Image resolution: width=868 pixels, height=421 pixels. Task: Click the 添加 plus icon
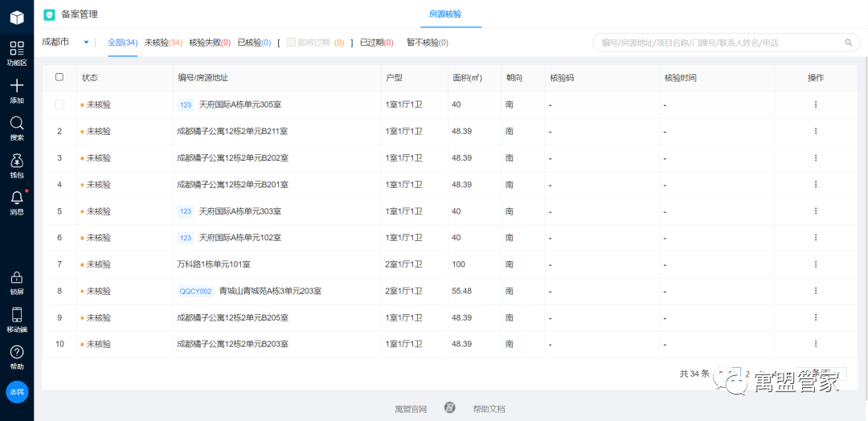pos(17,86)
